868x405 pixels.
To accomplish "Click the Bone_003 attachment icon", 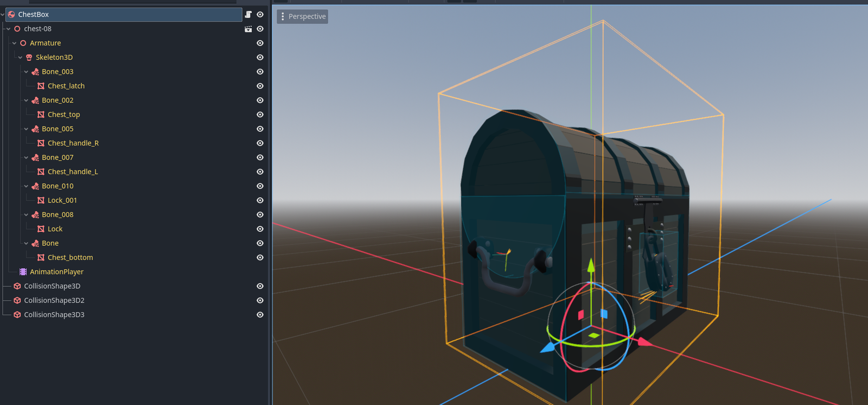I will tap(35, 72).
